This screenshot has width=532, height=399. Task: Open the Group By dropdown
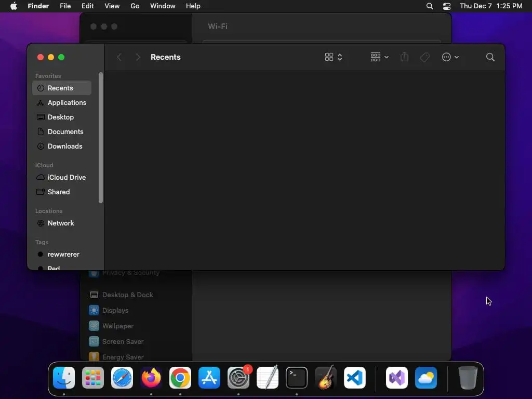pyautogui.click(x=379, y=57)
